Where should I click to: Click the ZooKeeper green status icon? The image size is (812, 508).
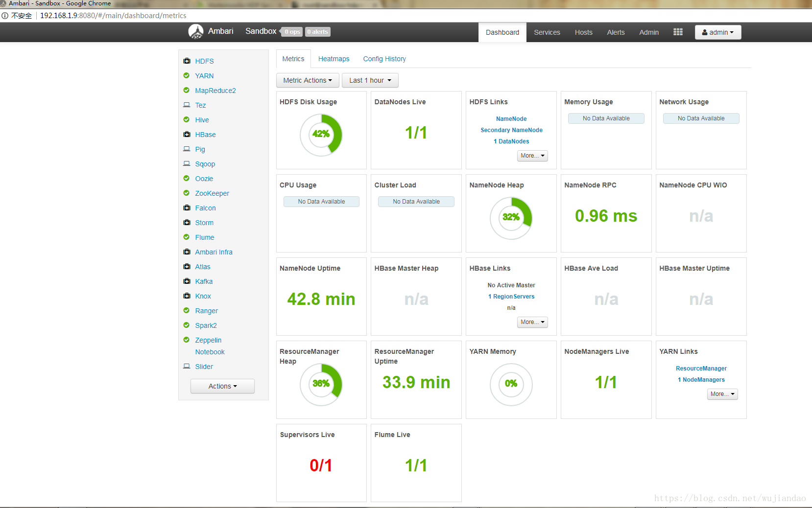pyautogui.click(x=187, y=193)
